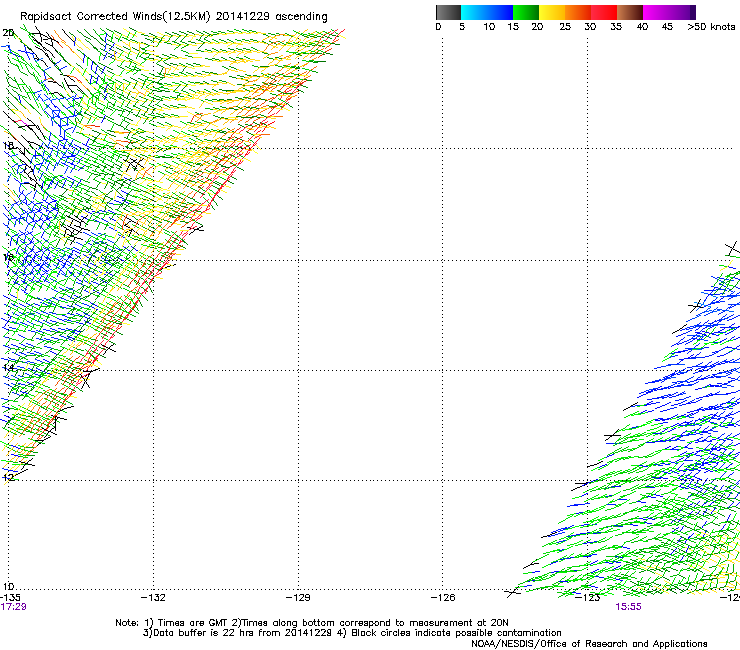
Task: Click the blue 10-15 knots legend swatch
Action: pyautogui.click(x=500, y=12)
